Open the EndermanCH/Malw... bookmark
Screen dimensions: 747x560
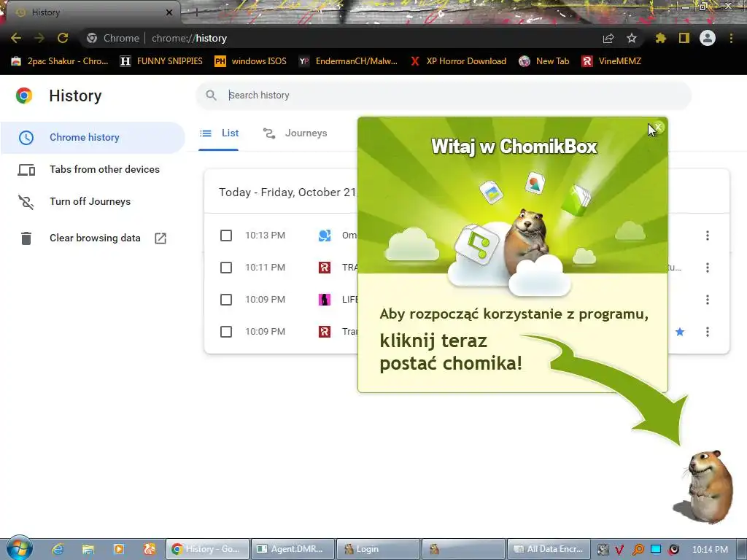(348, 61)
